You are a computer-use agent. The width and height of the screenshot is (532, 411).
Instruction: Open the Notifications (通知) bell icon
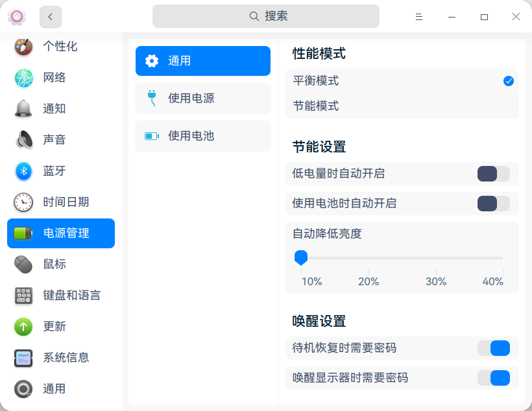(24, 109)
